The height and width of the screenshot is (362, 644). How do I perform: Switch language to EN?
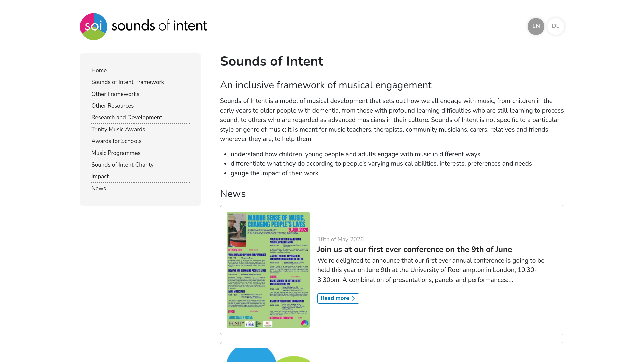536,26
